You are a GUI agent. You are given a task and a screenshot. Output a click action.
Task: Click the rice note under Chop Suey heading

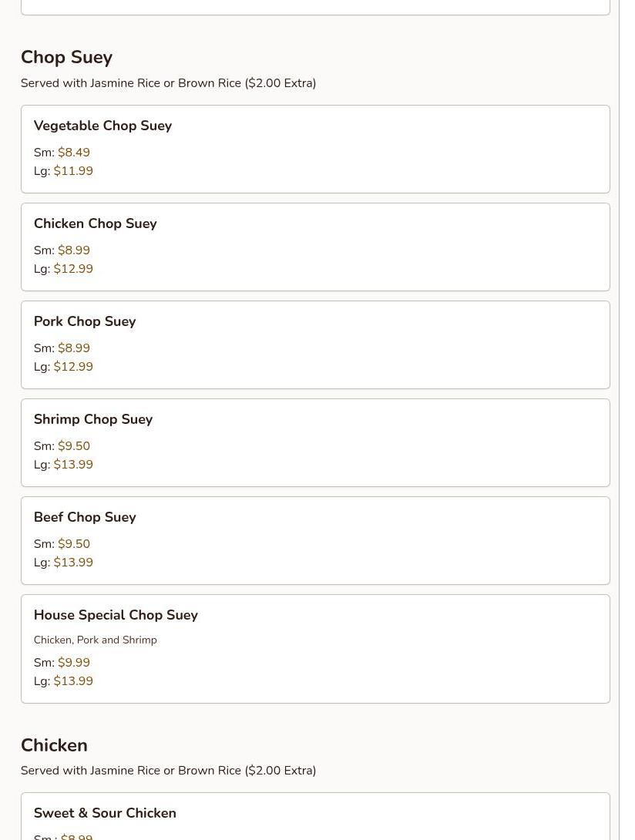click(x=168, y=83)
